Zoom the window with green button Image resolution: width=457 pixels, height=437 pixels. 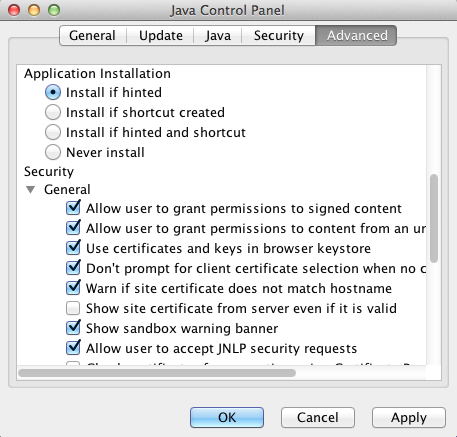pos(54,10)
